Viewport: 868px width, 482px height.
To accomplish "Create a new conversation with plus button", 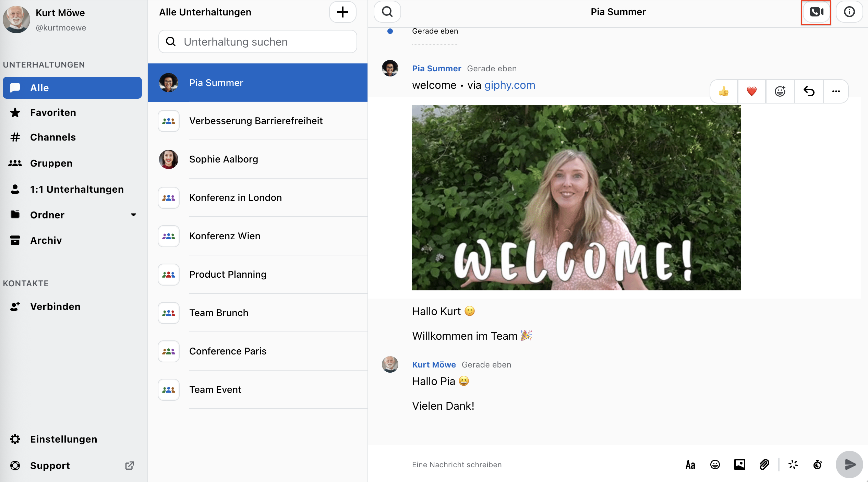I will pos(342,12).
